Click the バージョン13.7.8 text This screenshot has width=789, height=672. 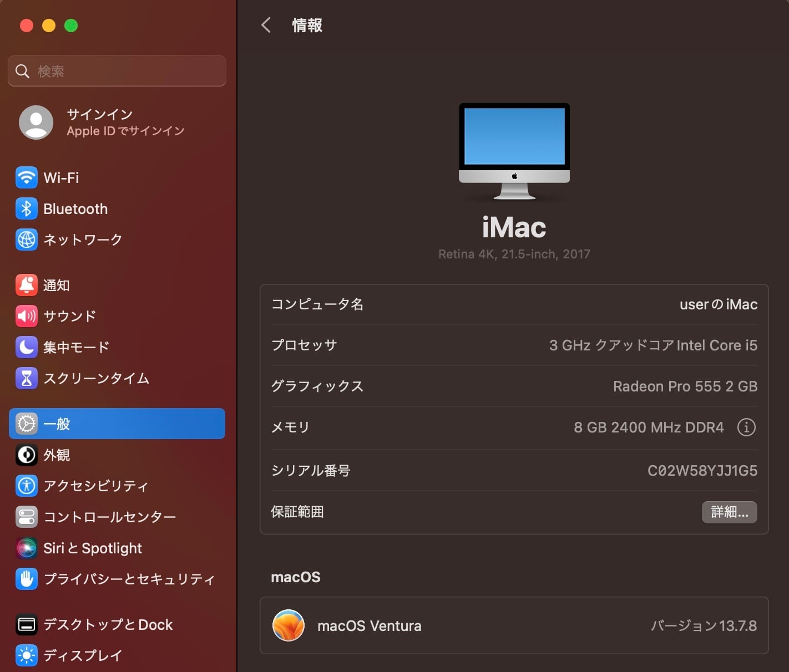(704, 626)
